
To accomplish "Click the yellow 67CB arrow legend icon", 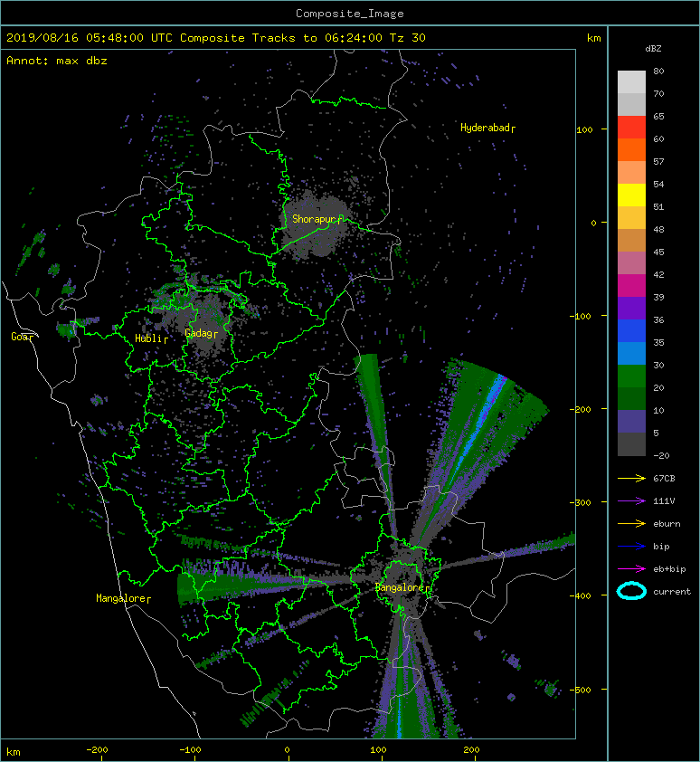I will 631,478.
